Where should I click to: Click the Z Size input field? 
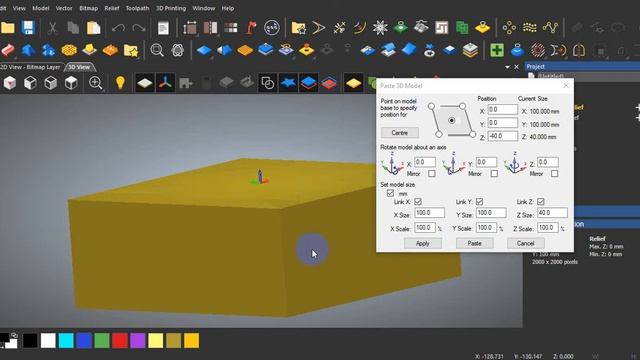(552, 213)
